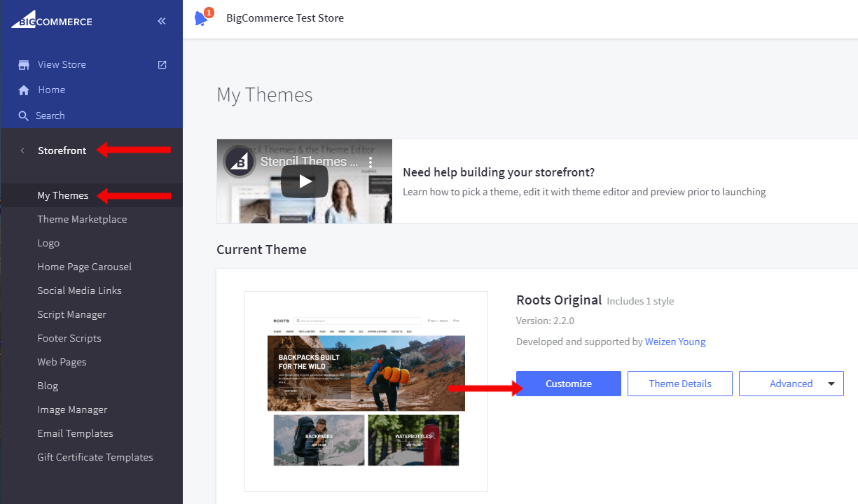
Task: Collapse the sidebar using the double chevron
Action: tap(161, 20)
